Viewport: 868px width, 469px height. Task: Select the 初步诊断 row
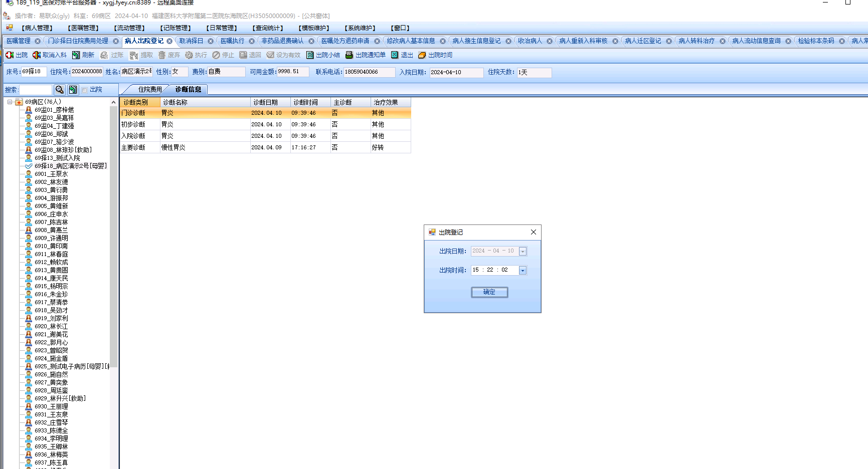265,124
